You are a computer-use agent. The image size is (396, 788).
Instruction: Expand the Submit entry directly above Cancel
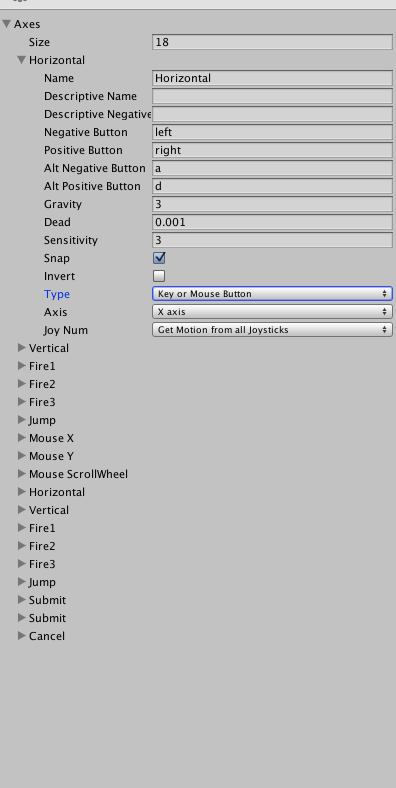(x=22, y=618)
